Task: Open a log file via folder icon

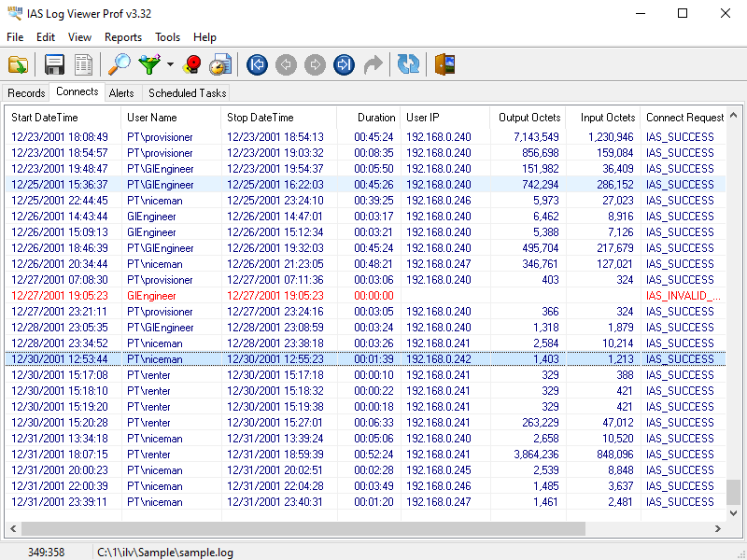Action: pyautogui.click(x=18, y=64)
